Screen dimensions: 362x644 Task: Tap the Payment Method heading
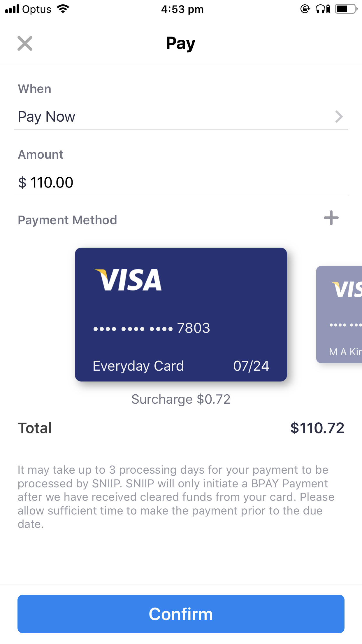(67, 220)
